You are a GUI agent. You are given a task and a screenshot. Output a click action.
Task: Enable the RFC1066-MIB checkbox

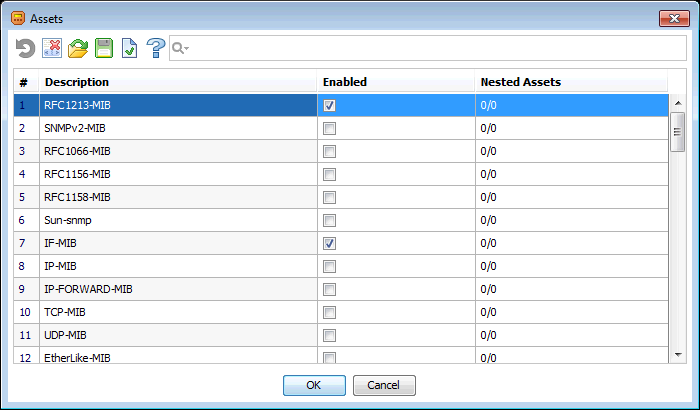click(329, 151)
